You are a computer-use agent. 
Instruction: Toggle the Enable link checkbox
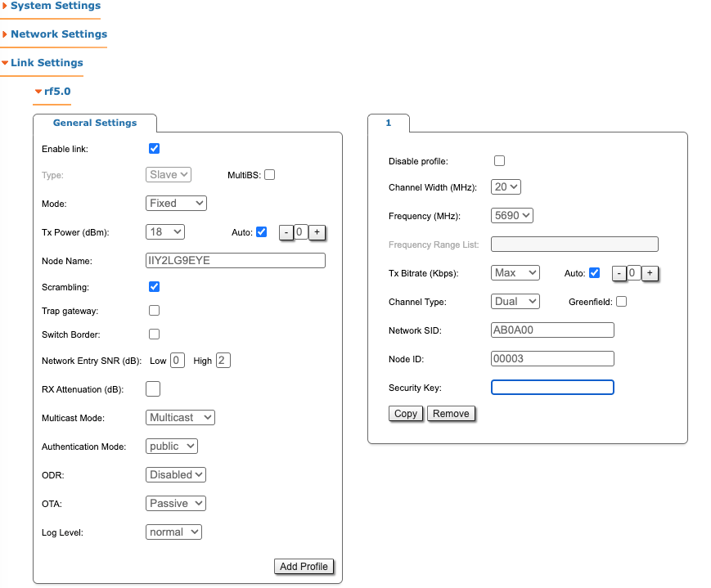(x=154, y=149)
